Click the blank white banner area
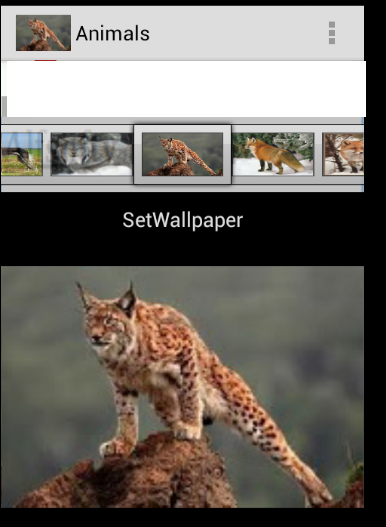Image resolution: width=386 pixels, height=527 pixels. tap(186, 89)
